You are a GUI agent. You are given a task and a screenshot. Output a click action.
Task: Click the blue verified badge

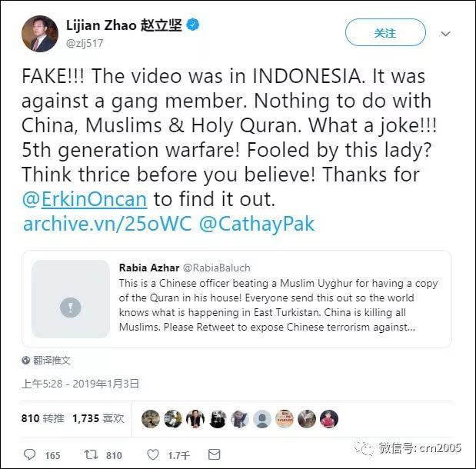[192, 25]
